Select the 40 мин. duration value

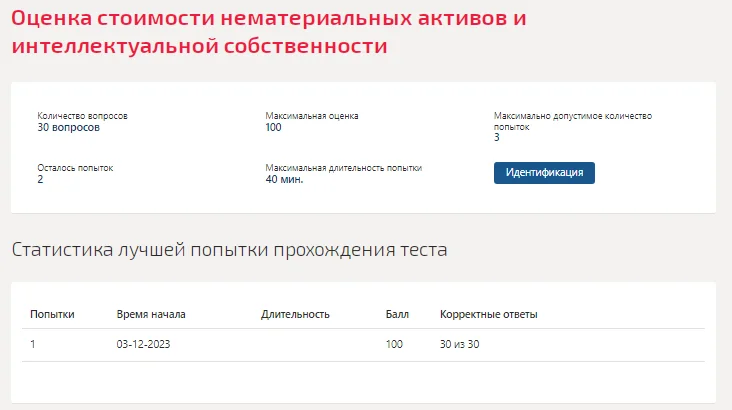[x=284, y=179]
